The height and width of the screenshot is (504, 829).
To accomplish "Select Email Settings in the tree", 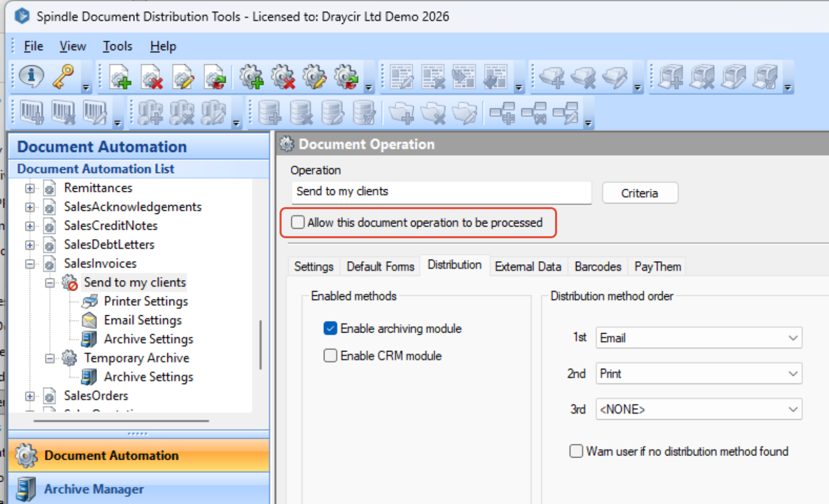I will click(143, 320).
